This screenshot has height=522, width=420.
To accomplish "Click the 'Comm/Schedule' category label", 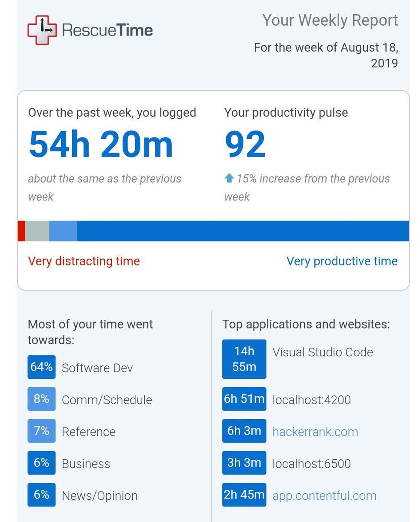I will coord(107,400).
